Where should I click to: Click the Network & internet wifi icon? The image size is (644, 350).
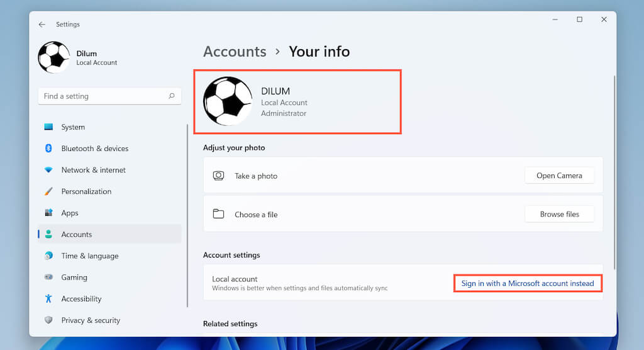click(x=48, y=170)
